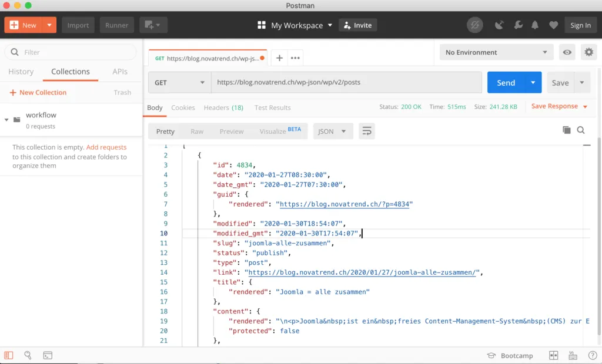
Task: Open Find and Replace in status bar
Action: 28,355
